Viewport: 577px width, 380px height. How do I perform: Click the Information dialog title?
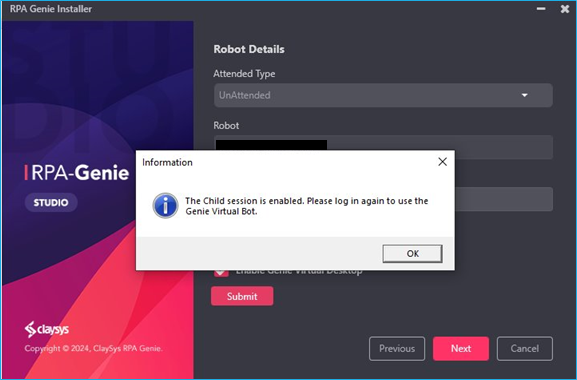coord(167,162)
